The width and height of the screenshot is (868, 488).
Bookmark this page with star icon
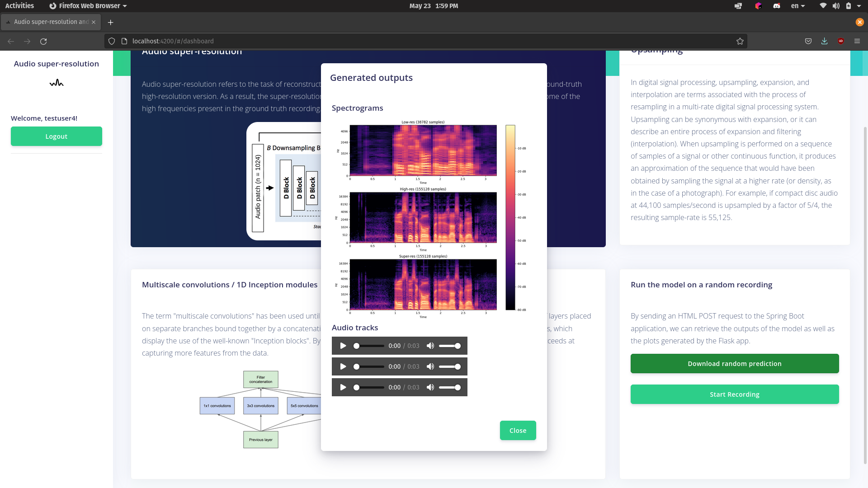coord(740,41)
